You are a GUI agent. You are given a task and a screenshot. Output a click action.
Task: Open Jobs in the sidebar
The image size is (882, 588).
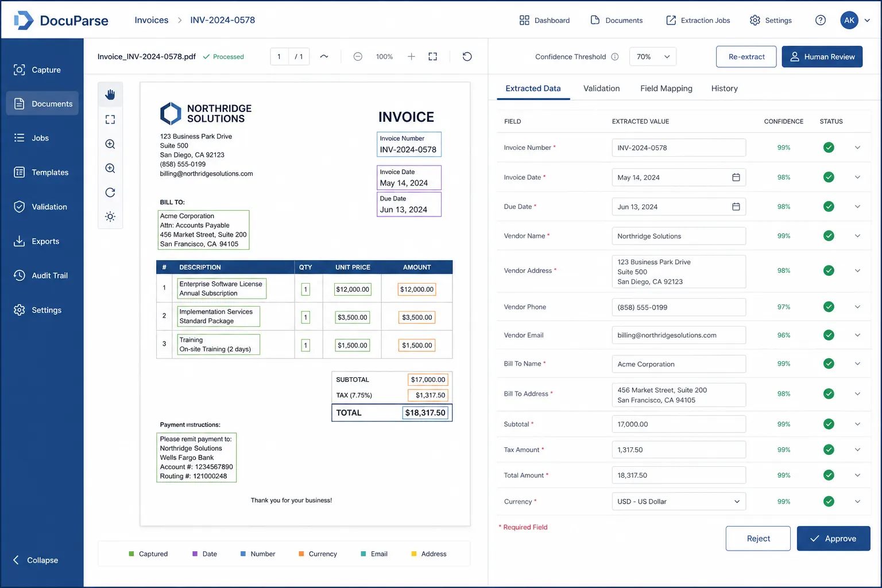coord(42,138)
